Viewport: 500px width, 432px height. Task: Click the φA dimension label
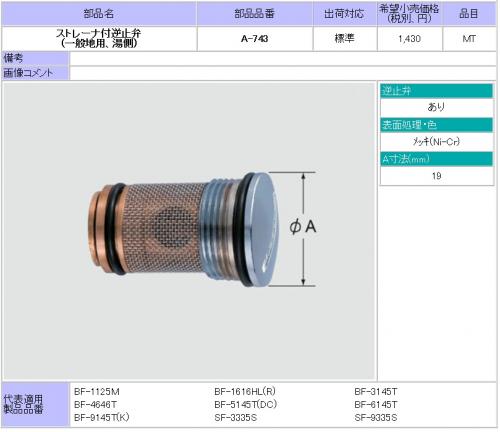(302, 227)
